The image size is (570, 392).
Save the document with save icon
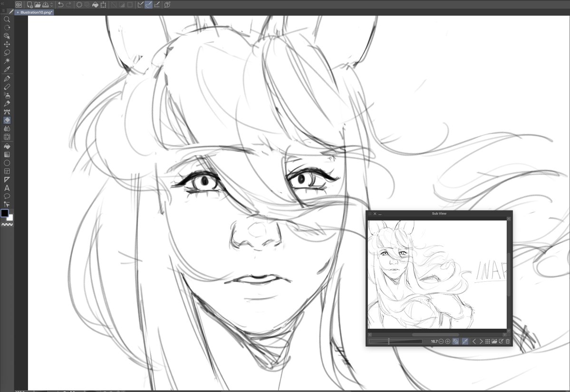[x=46, y=5]
